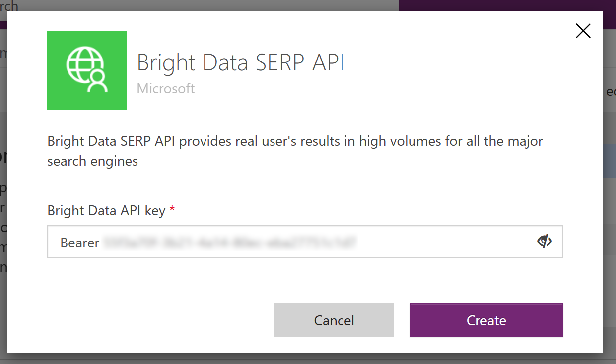Toggle visibility of the masked Bearer token

[x=545, y=241]
